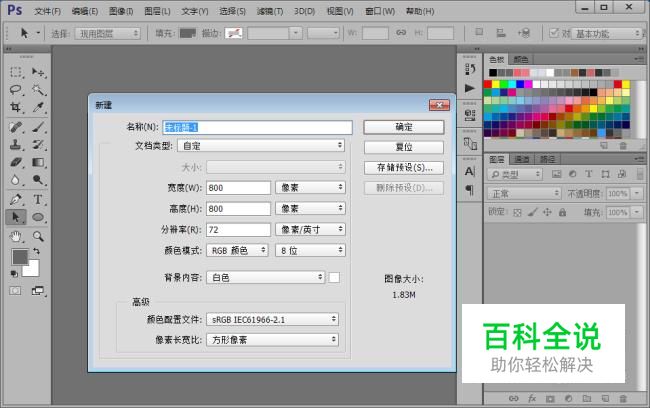Select the Move tool
The width and height of the screenshot is (650, 408).
pos(38,72)
